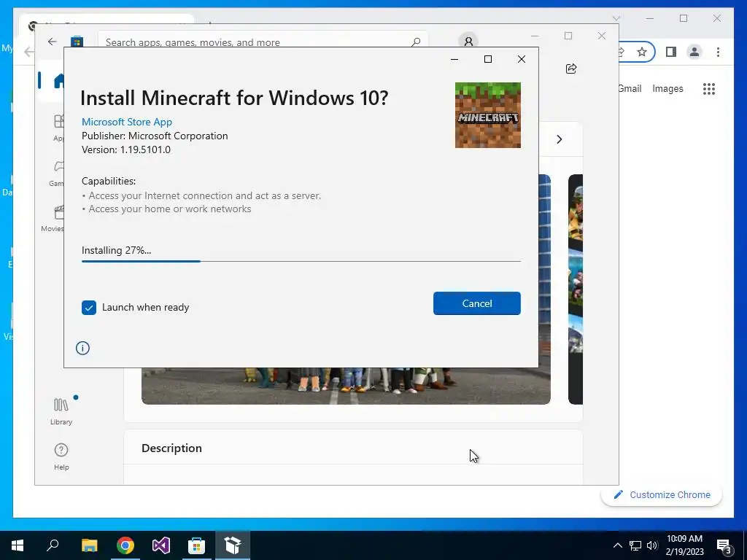
Task: Open taskbar search
Action: tap(53, 545)
